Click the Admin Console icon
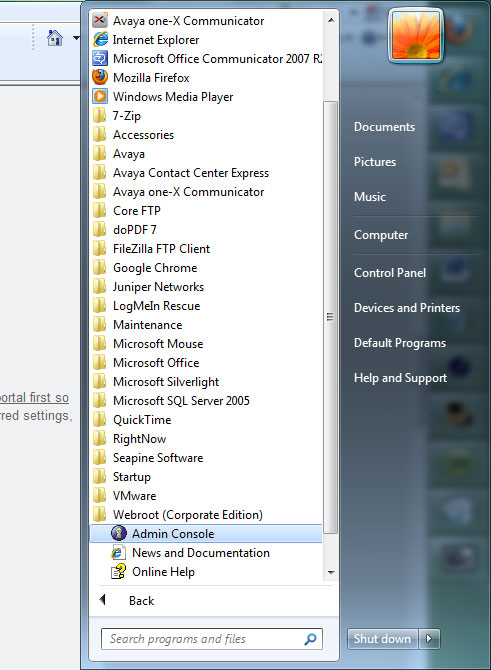 [x=119, y=533]
